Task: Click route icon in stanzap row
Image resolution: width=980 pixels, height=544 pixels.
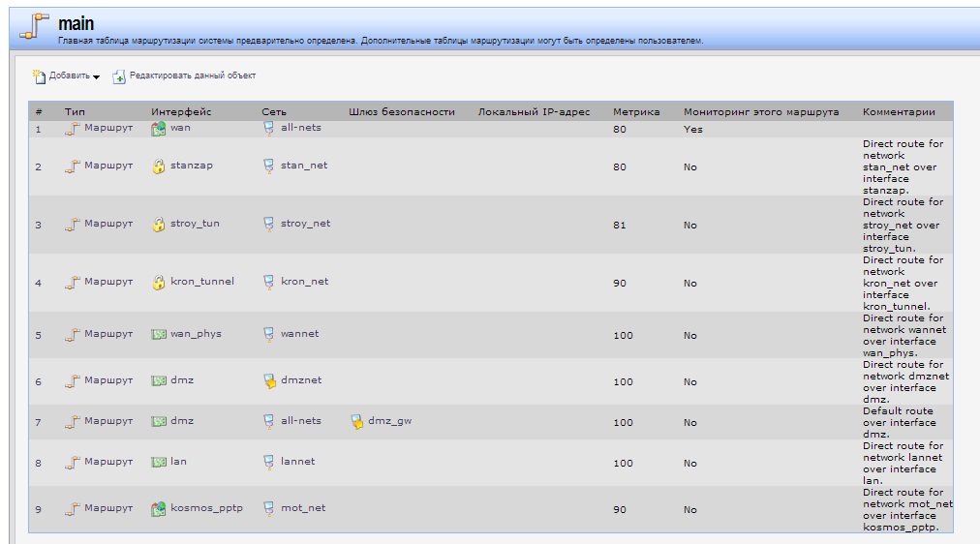Action: pos(73,166)
